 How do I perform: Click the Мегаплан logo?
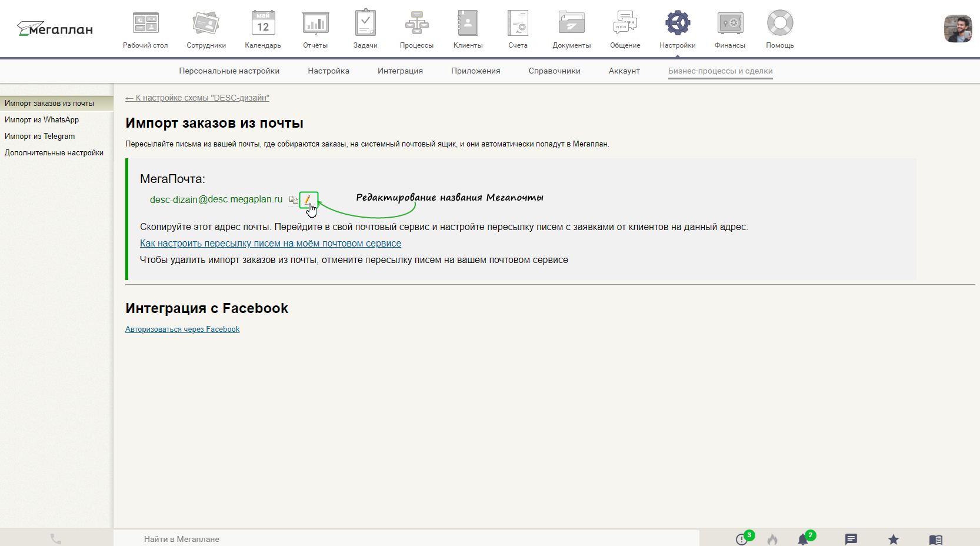point(55,28)
